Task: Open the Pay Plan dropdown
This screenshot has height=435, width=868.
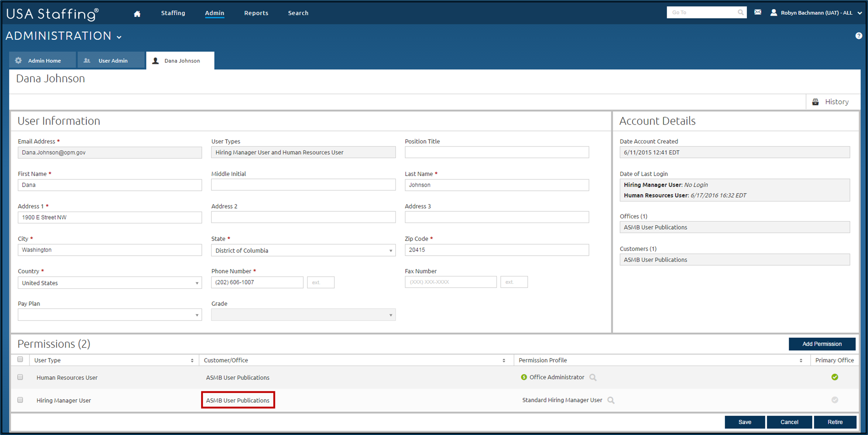Action: point(110,315)
